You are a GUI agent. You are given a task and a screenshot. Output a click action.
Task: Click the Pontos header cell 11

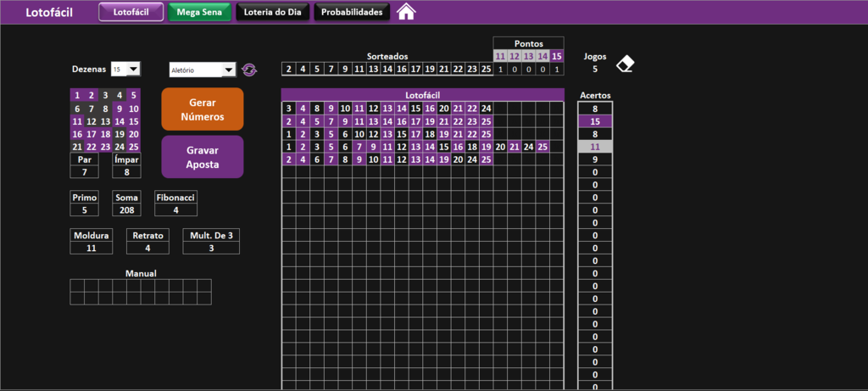point(500,56)
